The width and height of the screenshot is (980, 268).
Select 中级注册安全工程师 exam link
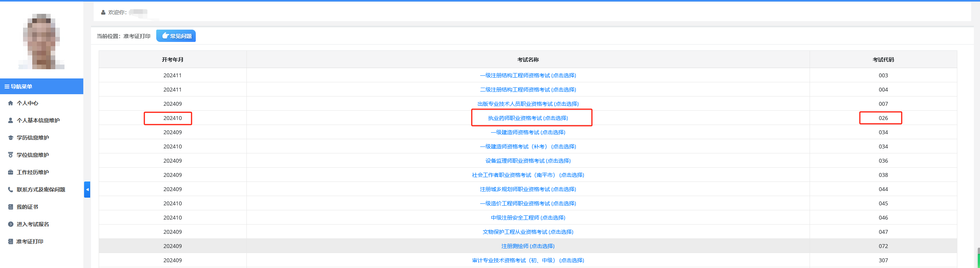point(528,218)
